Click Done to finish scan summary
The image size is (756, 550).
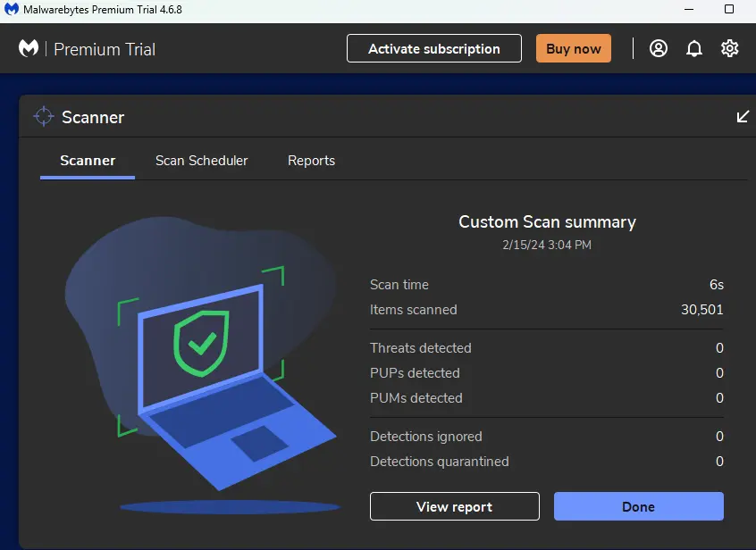click(638, 506)
